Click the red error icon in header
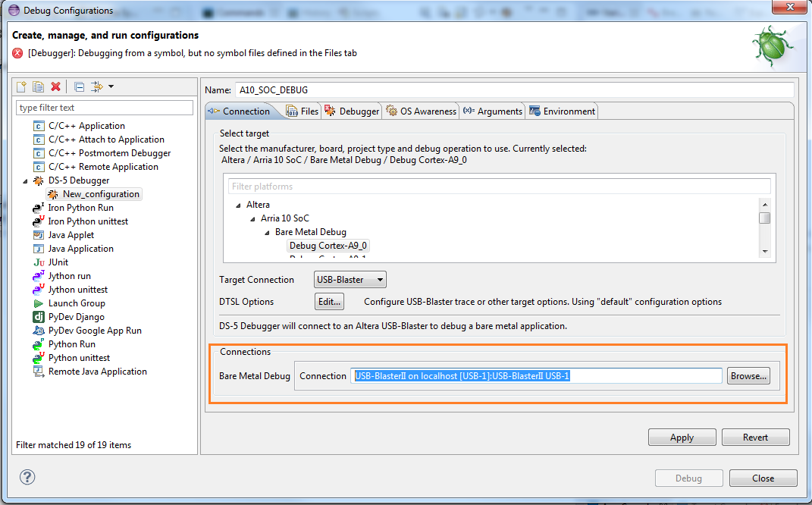This screenshot has height=505, width=812. click(x=17, y=53)
